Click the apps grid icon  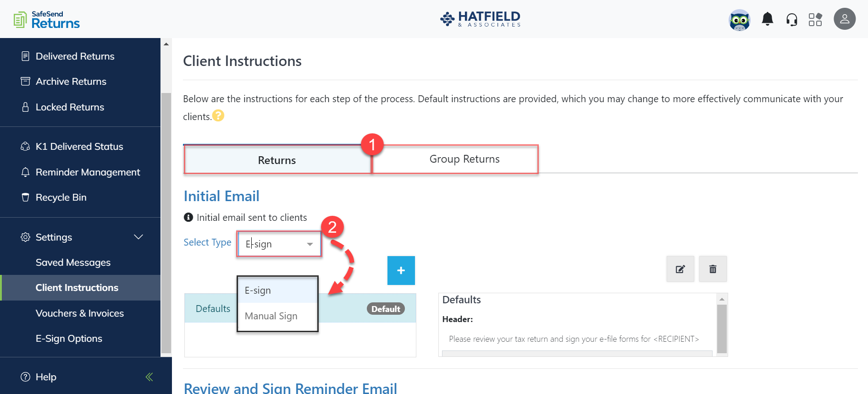[x=816, y=19]
